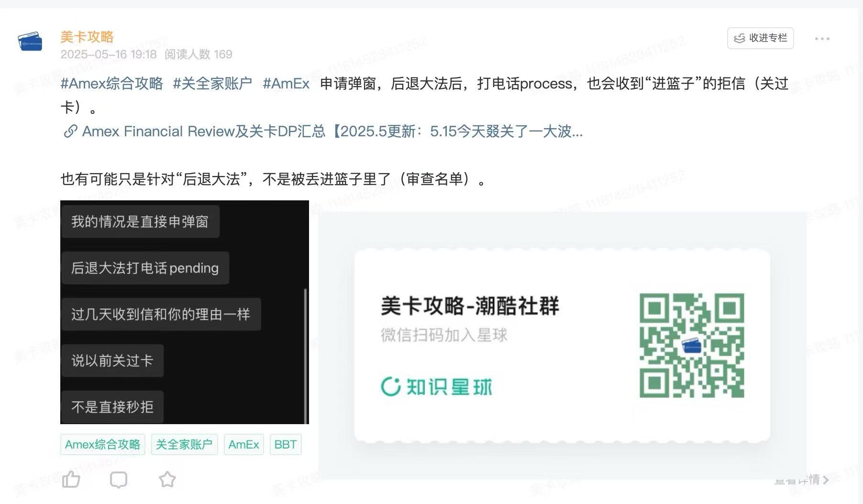This screenshot has width=863, height=504.
Task: Like the post with thumbs-up icon
Action: tap(71, 479)
